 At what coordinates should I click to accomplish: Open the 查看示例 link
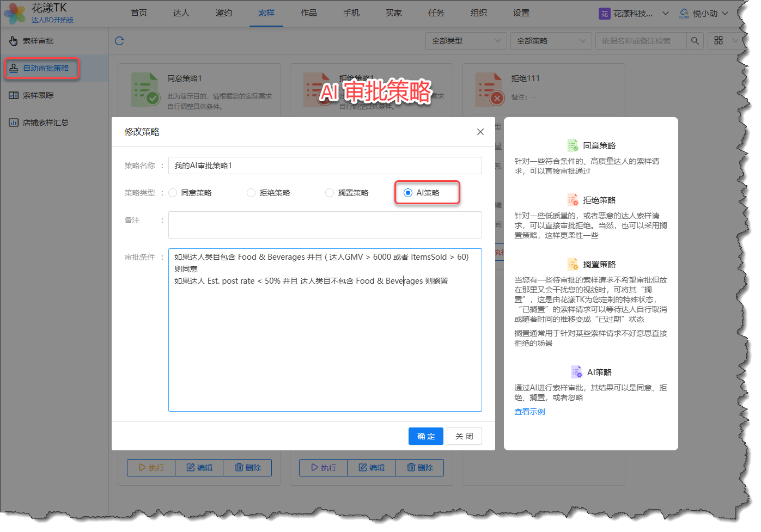(529, 412)
